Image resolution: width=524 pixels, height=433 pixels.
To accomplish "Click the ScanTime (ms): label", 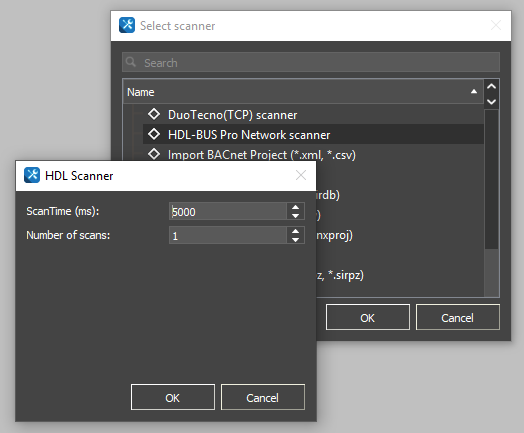I will (x=62, y=211).
